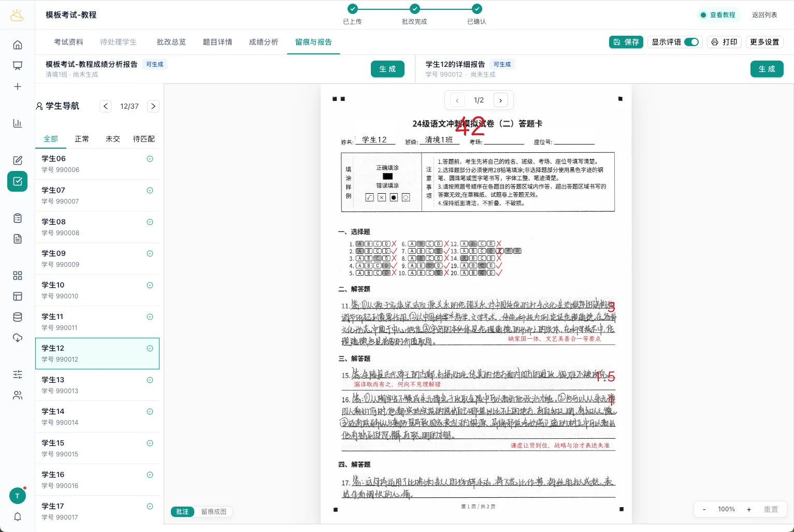This screenshot has height=532, width=794.
Task: Click the layout panel sidebar icon
Action: 18,296
